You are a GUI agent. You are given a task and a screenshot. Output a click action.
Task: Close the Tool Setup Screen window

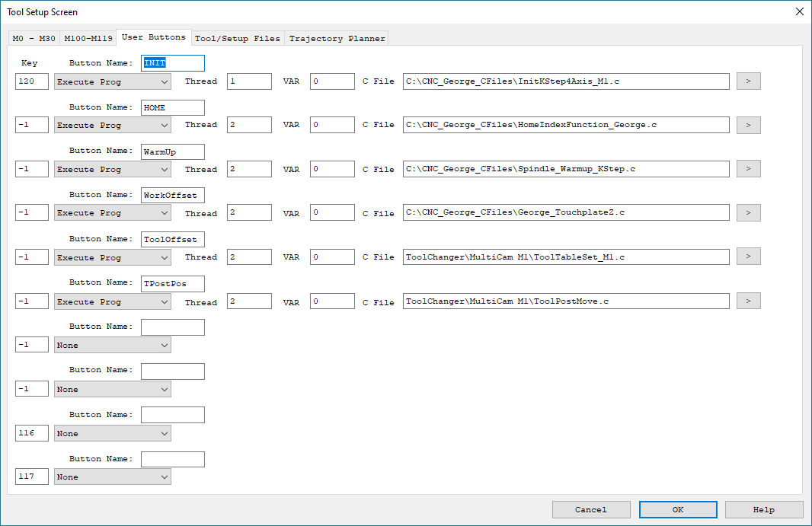[799, 11]
